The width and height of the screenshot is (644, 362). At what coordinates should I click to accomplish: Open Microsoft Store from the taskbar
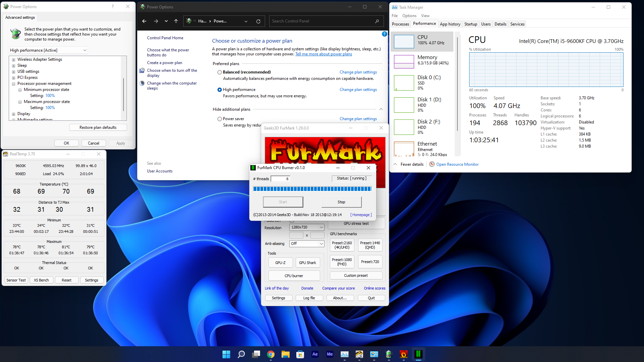pyautogui.click(x=300, y=354)
